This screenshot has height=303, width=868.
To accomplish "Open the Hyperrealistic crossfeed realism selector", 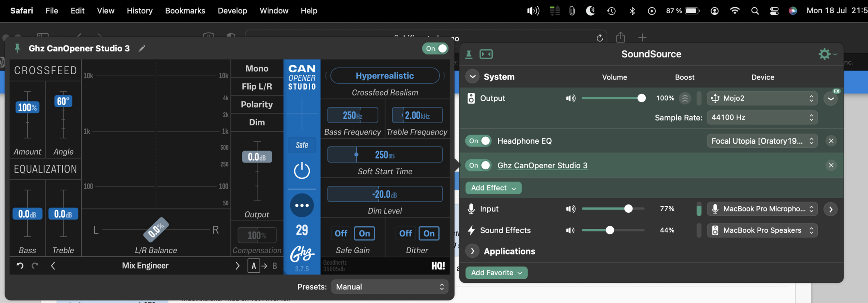I will click(385, 76).
